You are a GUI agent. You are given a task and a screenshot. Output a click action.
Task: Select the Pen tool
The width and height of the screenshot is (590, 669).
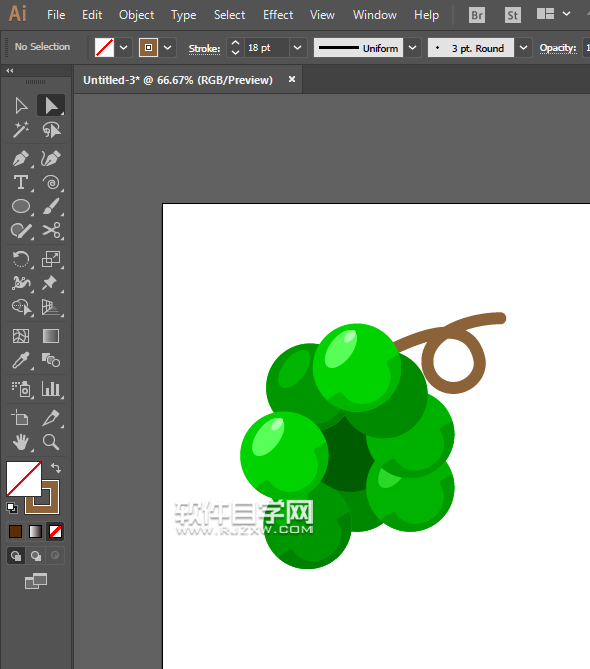pyautogui.click(x=20, y=159)
